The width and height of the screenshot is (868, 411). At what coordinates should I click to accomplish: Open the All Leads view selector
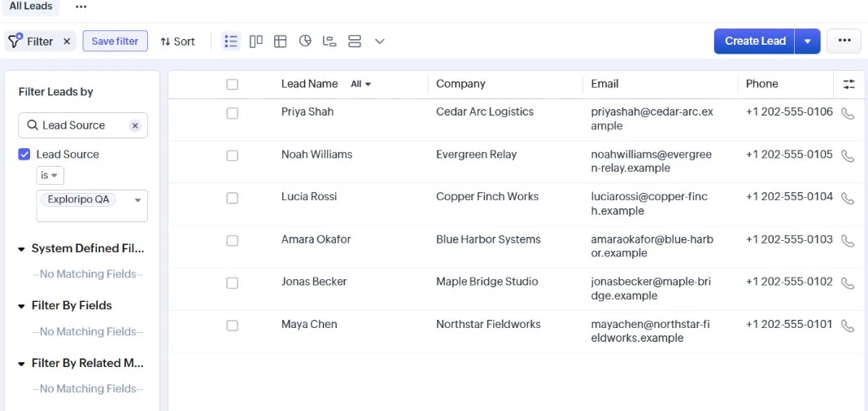(31, 7)
